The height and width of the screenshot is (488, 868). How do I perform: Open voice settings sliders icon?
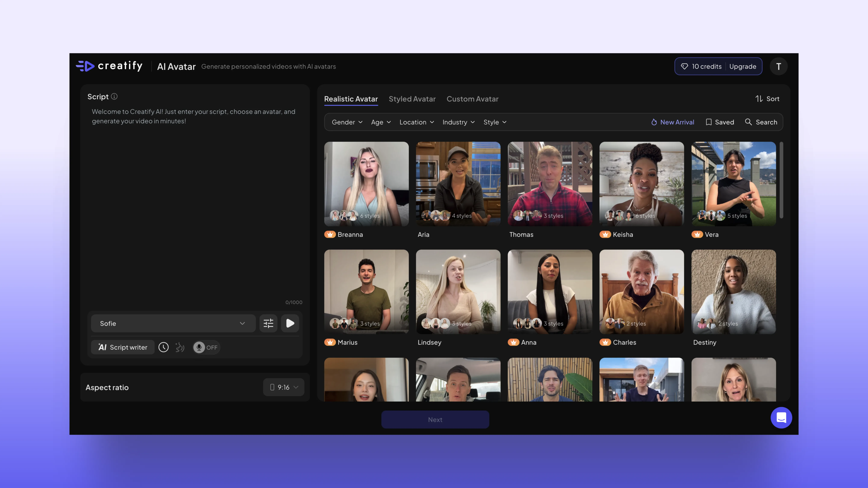pos(268,323)
